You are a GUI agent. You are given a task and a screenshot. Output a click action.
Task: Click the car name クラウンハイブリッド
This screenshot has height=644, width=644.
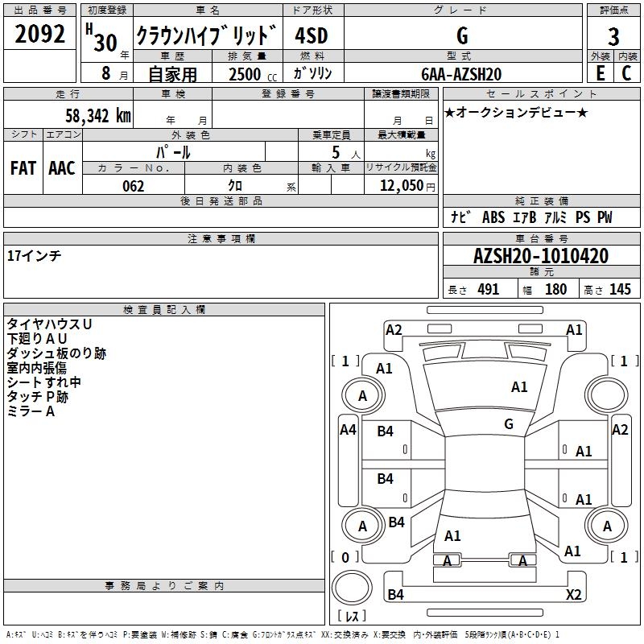(206, 36)
